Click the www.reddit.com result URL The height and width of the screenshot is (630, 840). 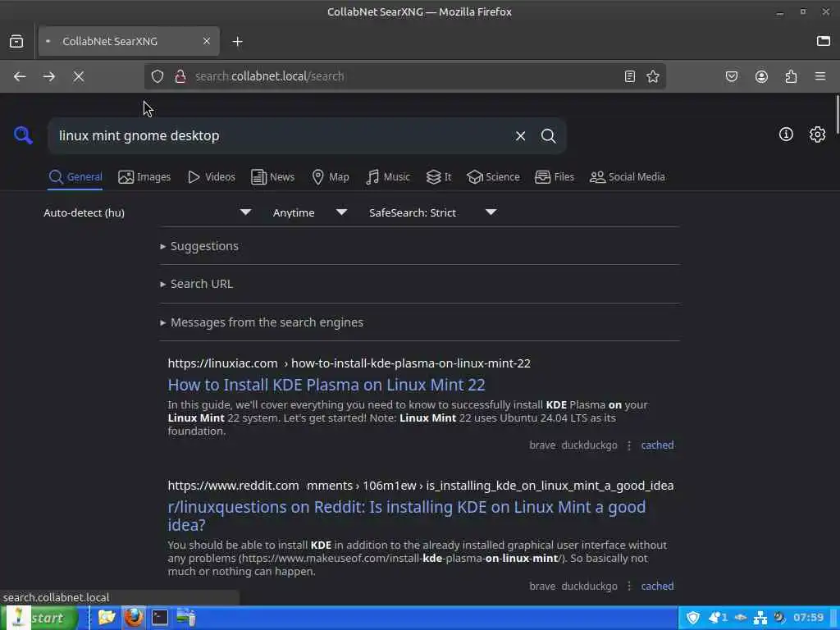click(x=421, y=486)
